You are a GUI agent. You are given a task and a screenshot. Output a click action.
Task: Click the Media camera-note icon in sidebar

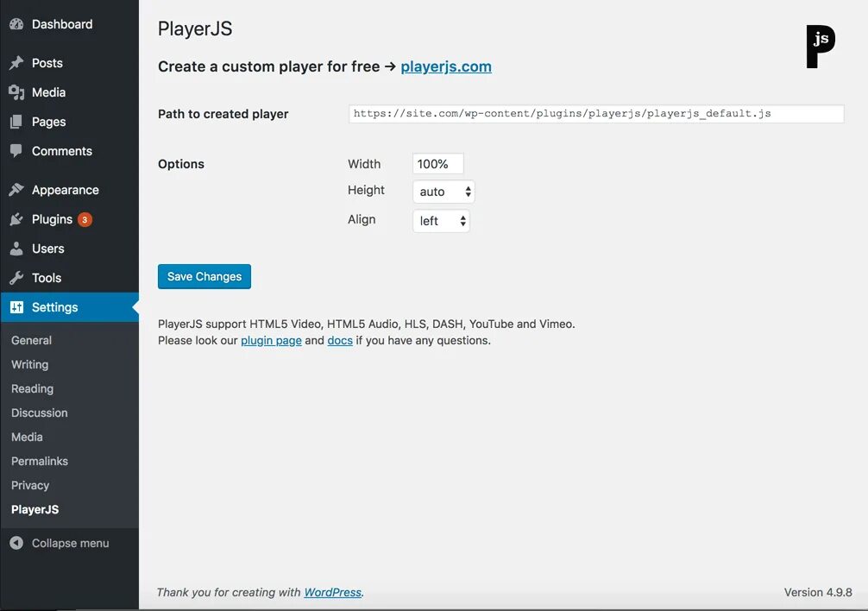click(16, 92)
